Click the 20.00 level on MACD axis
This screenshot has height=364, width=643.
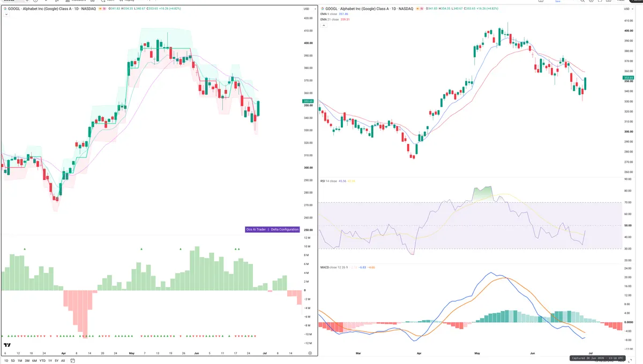coord(628,277)
